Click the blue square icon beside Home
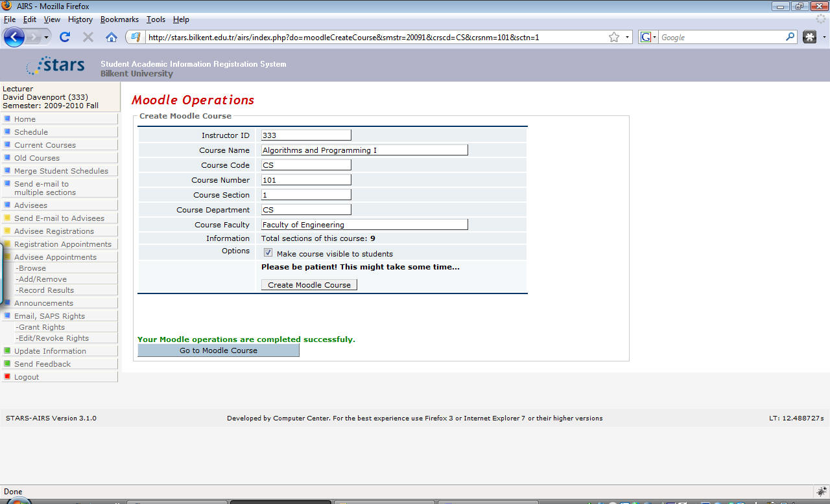Image resolution: width=830 pixels, height=504 pixels. pyautogui.click(x=7, y=119)
